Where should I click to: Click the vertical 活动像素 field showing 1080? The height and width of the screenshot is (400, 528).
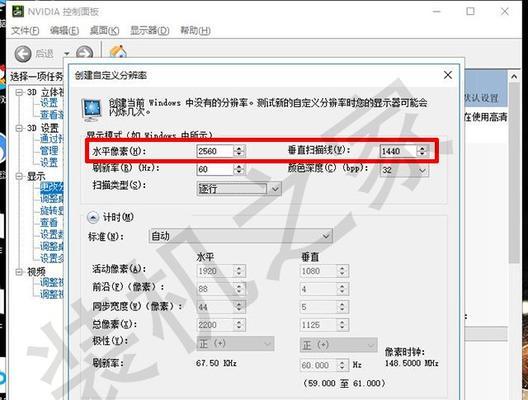click(318, 271)
